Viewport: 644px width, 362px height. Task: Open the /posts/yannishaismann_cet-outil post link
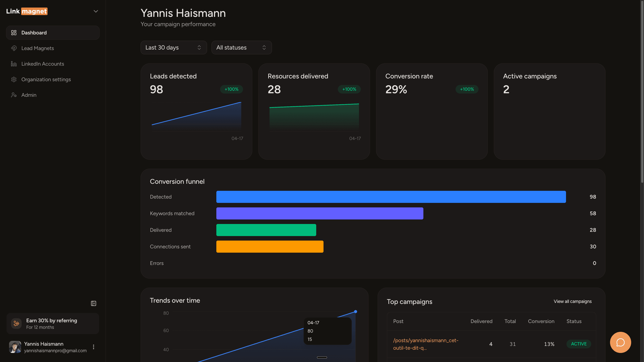(x=426, y=344)
